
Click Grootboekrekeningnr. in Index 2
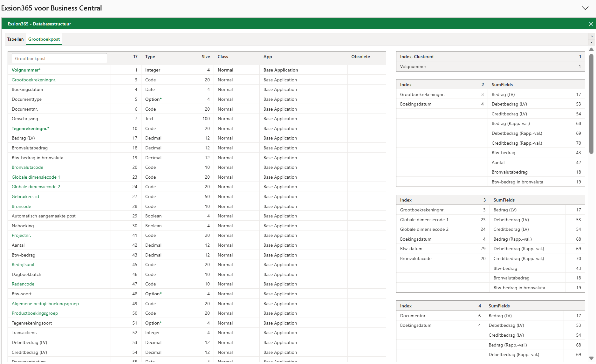coord(422,94)
